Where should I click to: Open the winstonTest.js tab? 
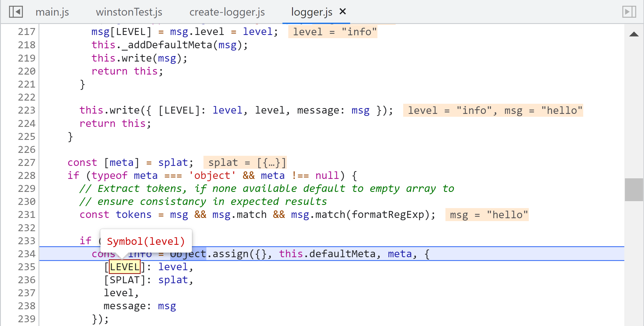point(129,12)
